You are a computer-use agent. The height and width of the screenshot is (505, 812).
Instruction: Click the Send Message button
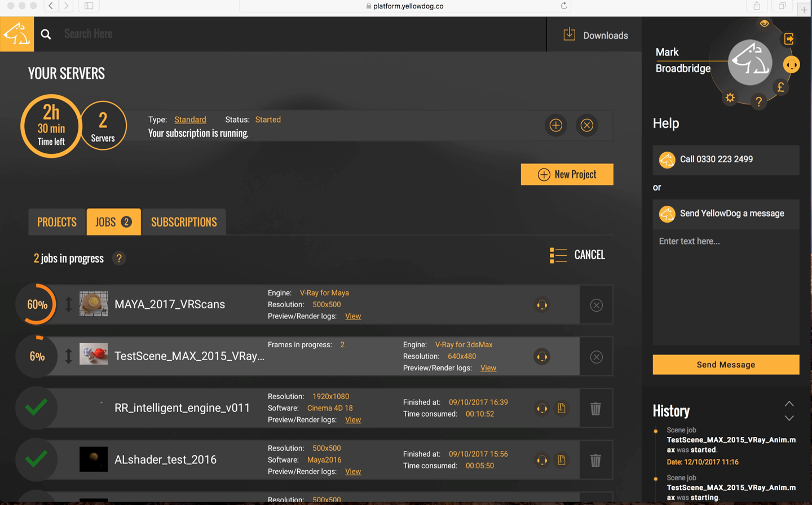pyautogui.click(x=726, y=365)
